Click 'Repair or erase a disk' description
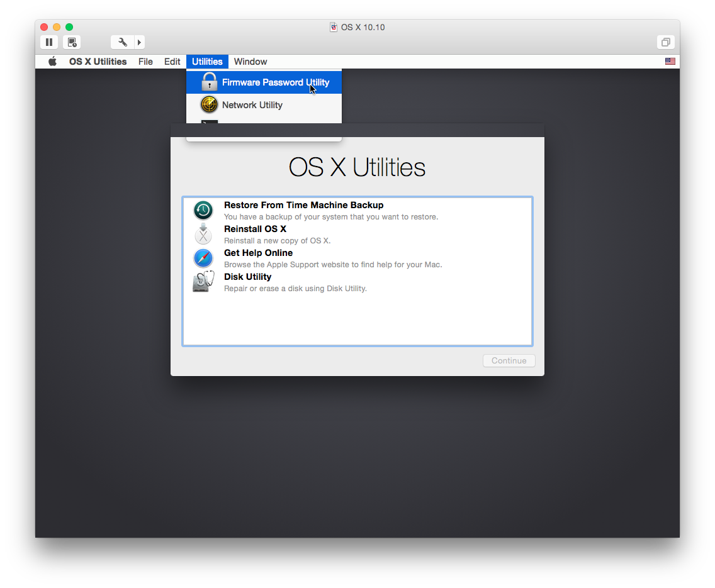715x588 pixels. [x=295, y=288]
